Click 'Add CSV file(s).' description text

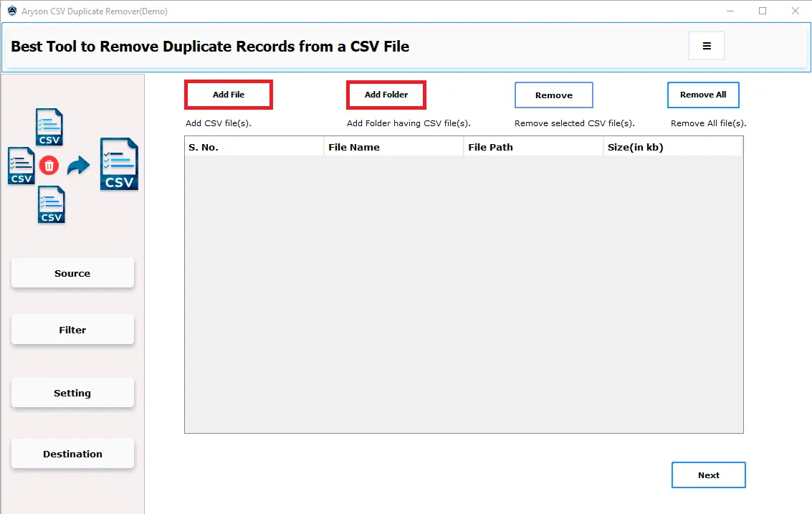click(218, 123)
